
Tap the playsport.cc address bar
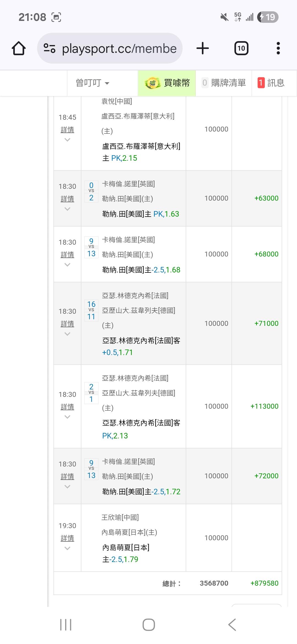click(x=119, y=48)
